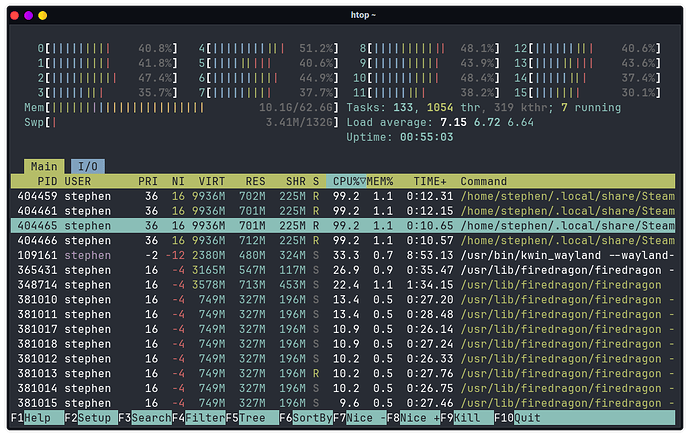Select process row with PID 404459
Viewport: 690px width, 437px height.
343,196
